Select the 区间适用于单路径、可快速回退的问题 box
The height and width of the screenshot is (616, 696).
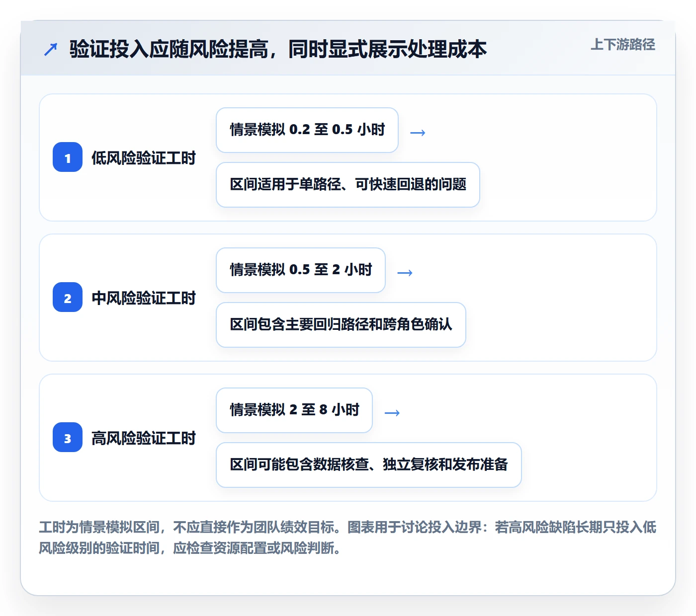pos(348,185)
